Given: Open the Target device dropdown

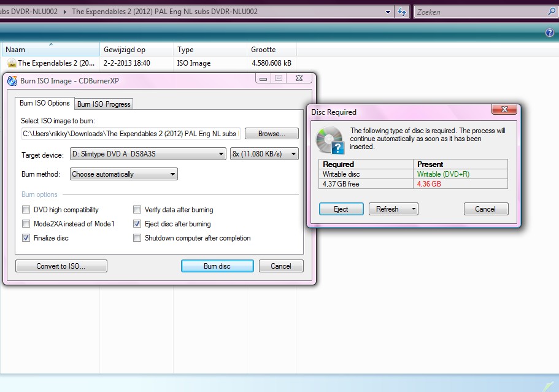Looking at the screenshot, I should 148,154.
